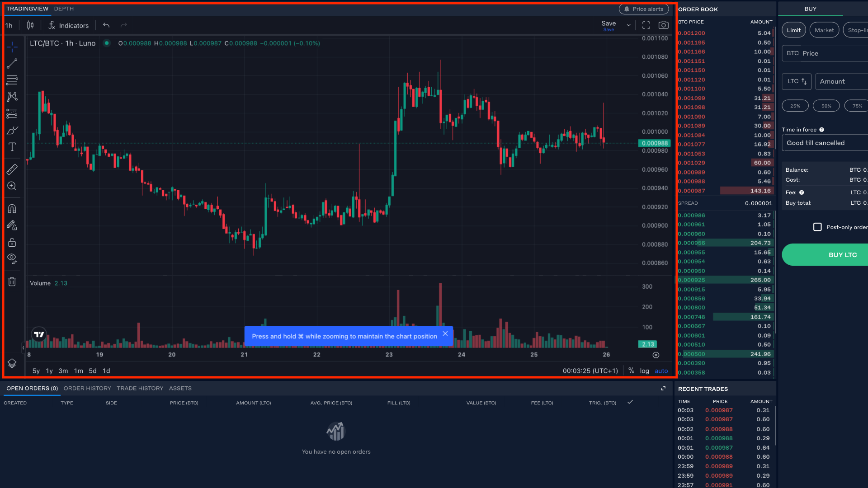Set chart range to 3m

(63, 371)
